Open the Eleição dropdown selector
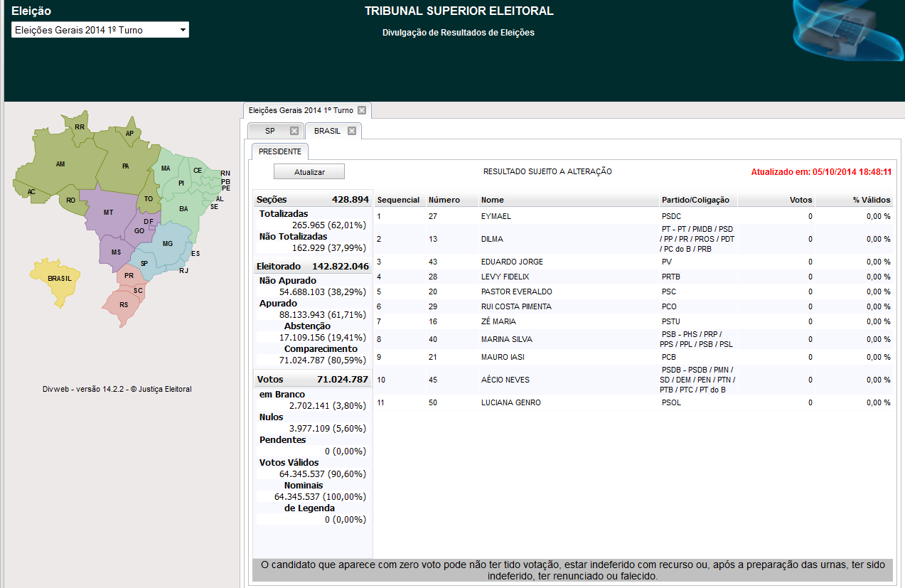Viewport: 905px width, 588px height. (100, 30)
